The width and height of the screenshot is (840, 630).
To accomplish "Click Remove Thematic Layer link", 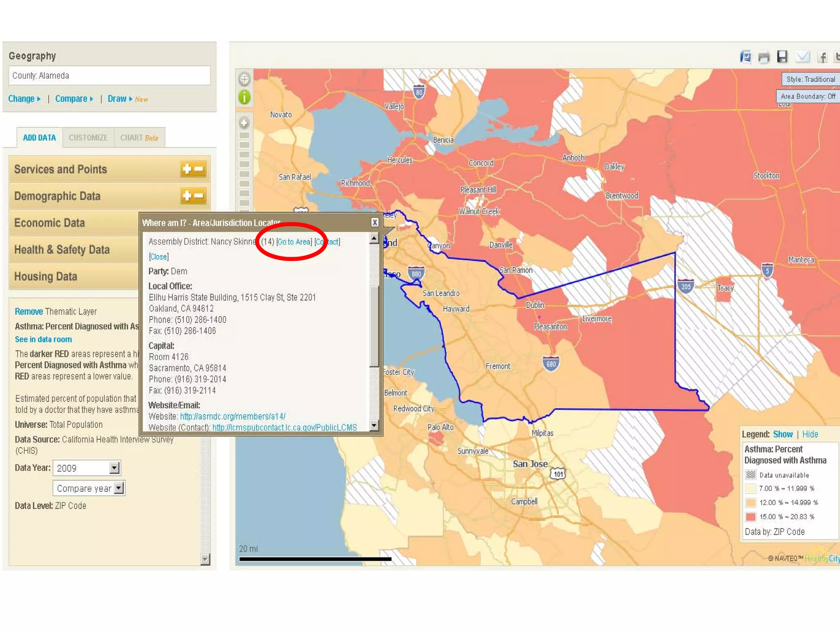I will [29, 312].
